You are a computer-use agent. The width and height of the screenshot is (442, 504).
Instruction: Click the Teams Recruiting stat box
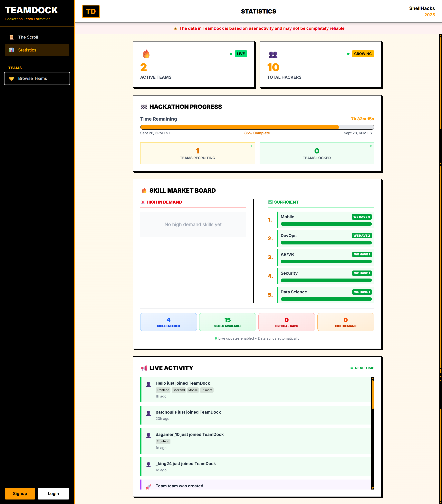click(x=197, y=153)
